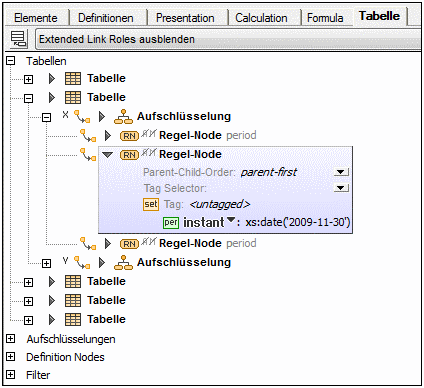Click third Tabelle table grid icon

click(73, 281)
